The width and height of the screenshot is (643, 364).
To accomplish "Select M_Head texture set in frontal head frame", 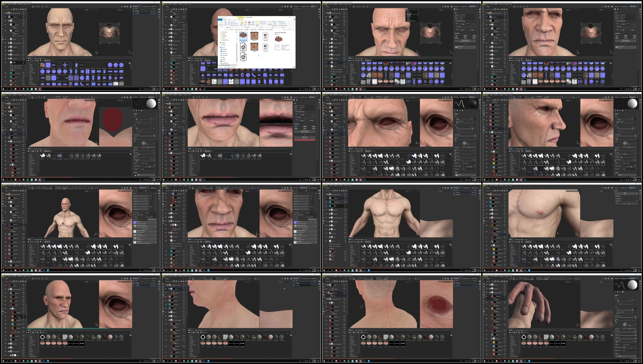I will (145, 13).
